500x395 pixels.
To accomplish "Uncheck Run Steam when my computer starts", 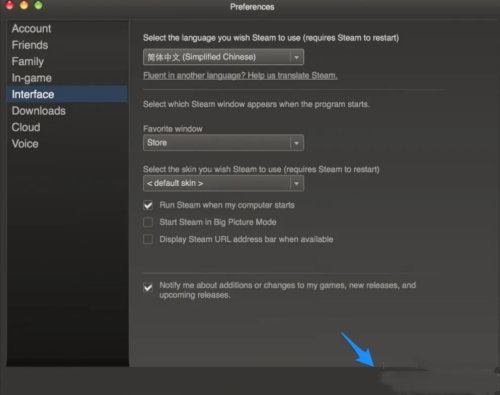I will tap(148, 205).
